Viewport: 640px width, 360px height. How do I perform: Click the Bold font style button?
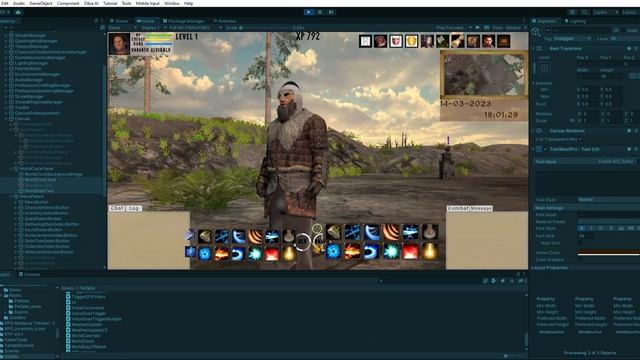click(x=582, y=229)
